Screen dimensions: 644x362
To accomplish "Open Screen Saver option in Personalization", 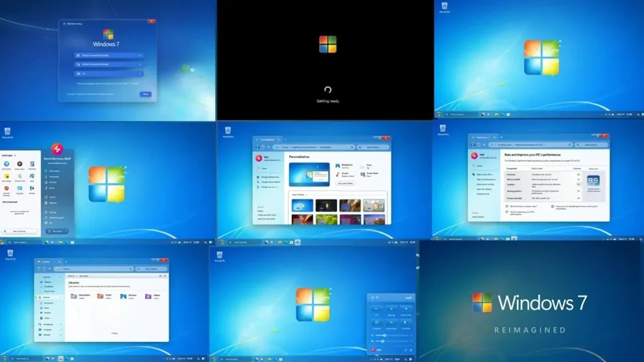I will tap(369, 175).
